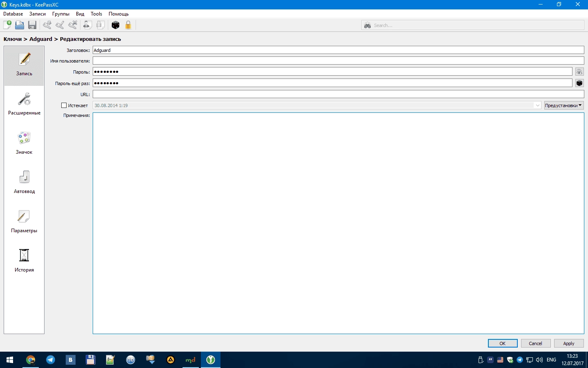Screen dimensions: 588x368
Task: Click the Cancel button
Action: pos(536,343)
